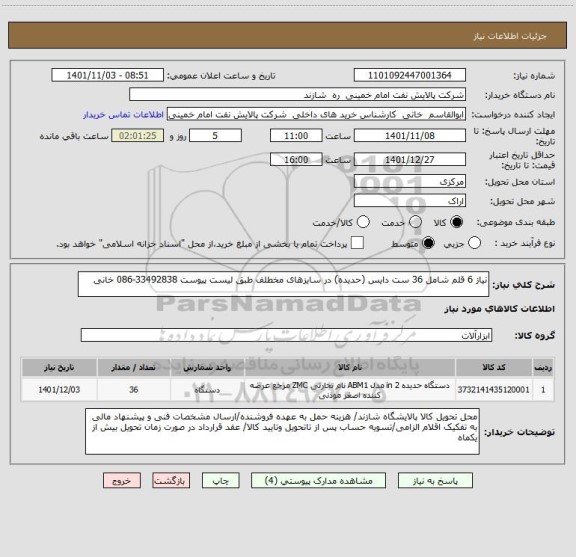The image size is (576, 557).
Task: Click the تاریخ نیاز column header
Action: 59,367
